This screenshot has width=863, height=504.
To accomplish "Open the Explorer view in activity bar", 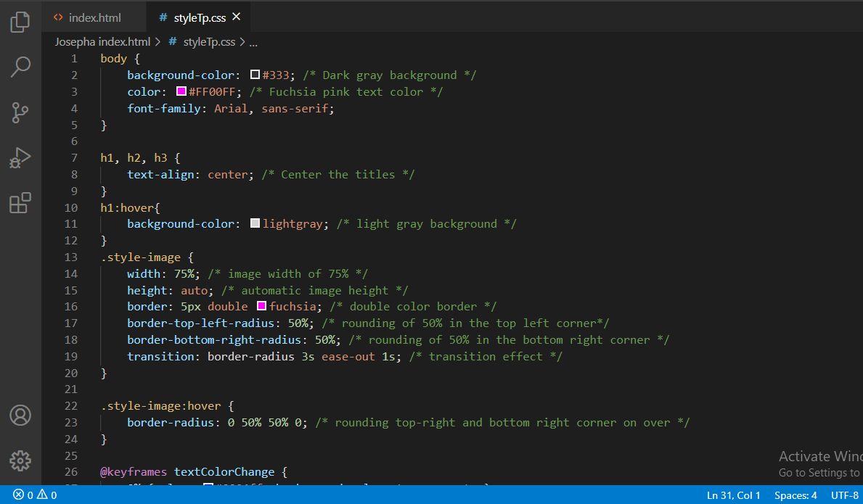I will pyautogui.click(x=20, y=22).
